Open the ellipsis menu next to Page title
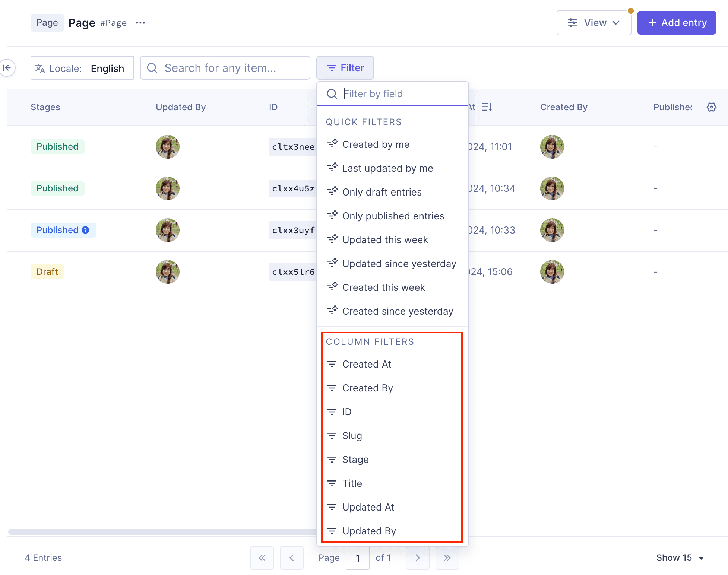Screen dimensions: 728x575 pos(140,23)
